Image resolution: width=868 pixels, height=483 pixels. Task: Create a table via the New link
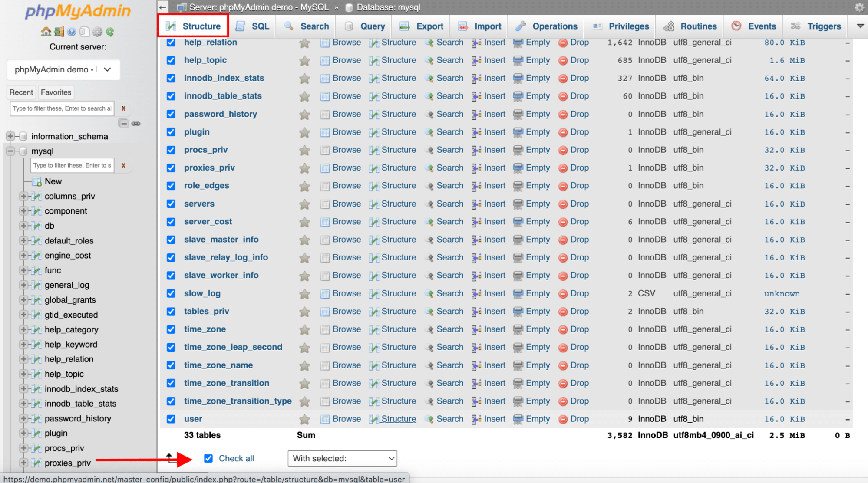53,181
